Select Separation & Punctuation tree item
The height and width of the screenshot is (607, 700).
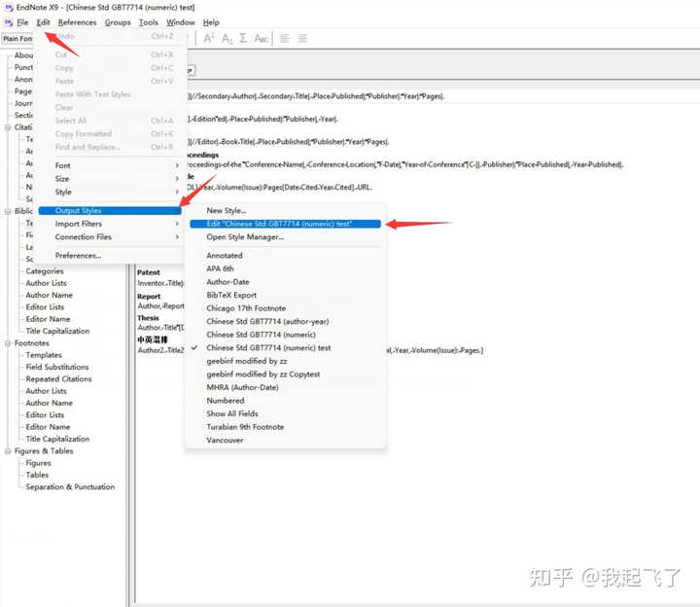tap(70, 486)
